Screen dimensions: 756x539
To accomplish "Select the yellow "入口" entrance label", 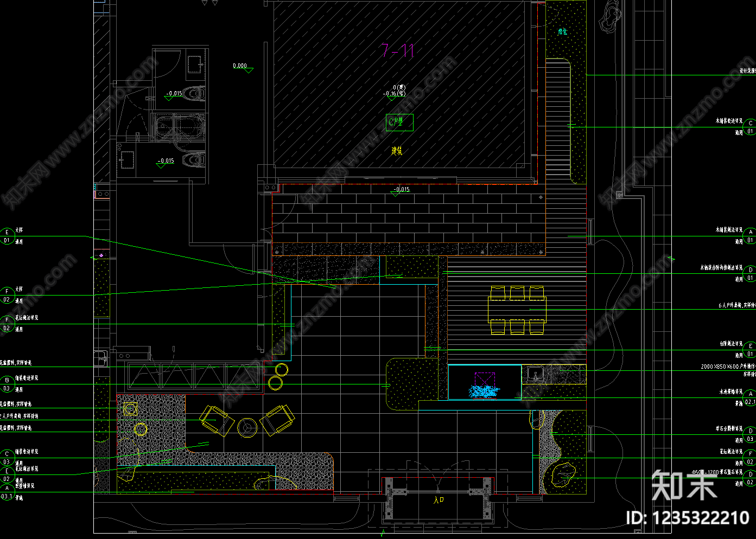I will (439, 500).
